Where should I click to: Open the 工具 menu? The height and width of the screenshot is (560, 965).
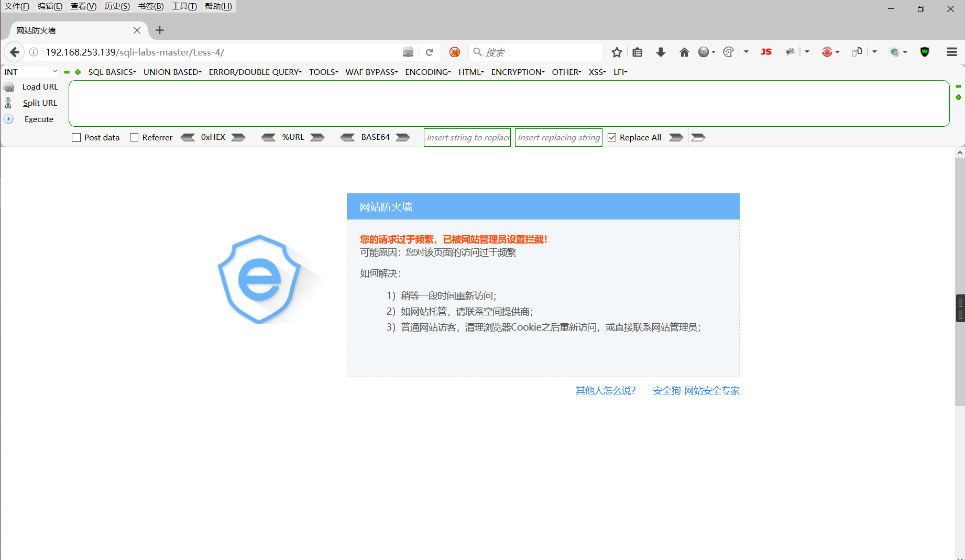pos(183,6)
